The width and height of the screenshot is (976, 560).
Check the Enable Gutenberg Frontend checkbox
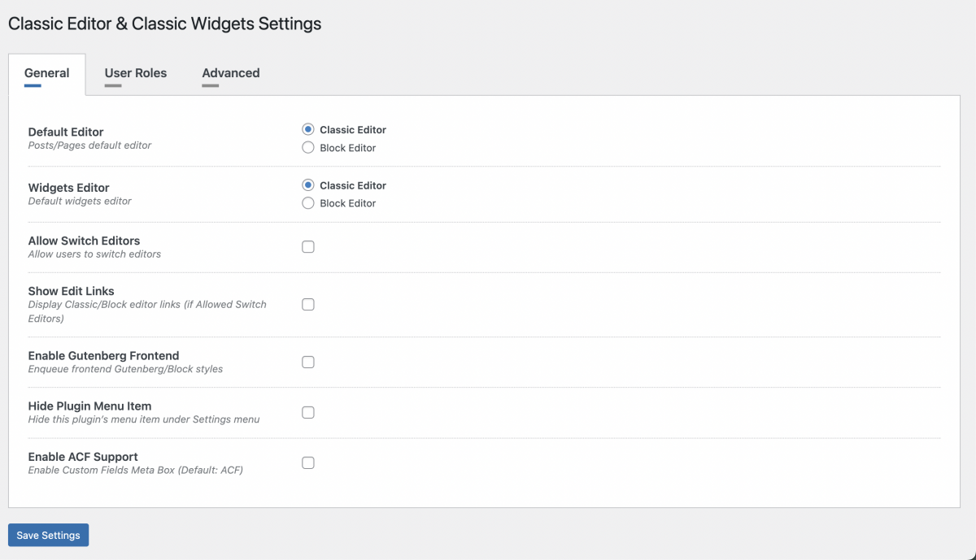(x=308, y=362)
